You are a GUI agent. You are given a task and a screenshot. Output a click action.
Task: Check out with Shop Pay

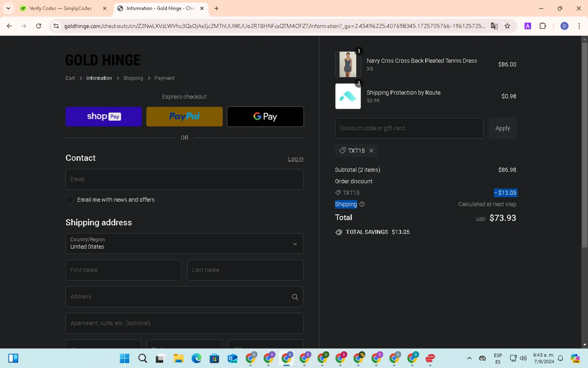(x=103, y=117)
